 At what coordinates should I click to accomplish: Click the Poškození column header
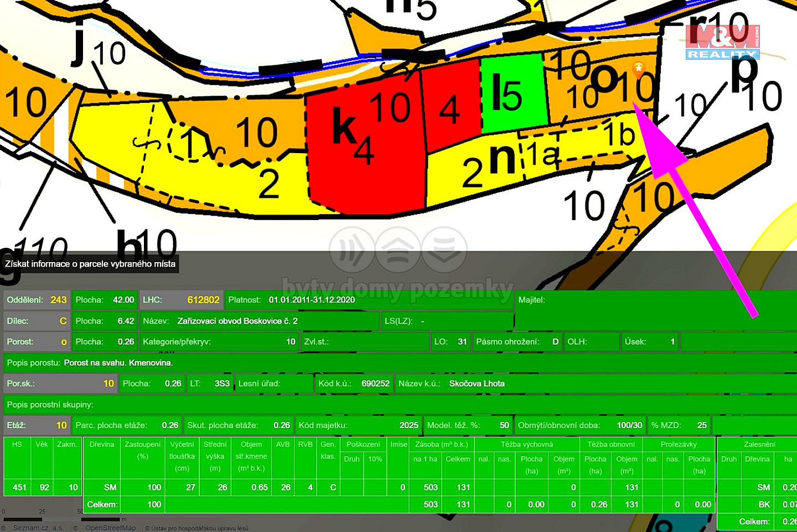363,444
